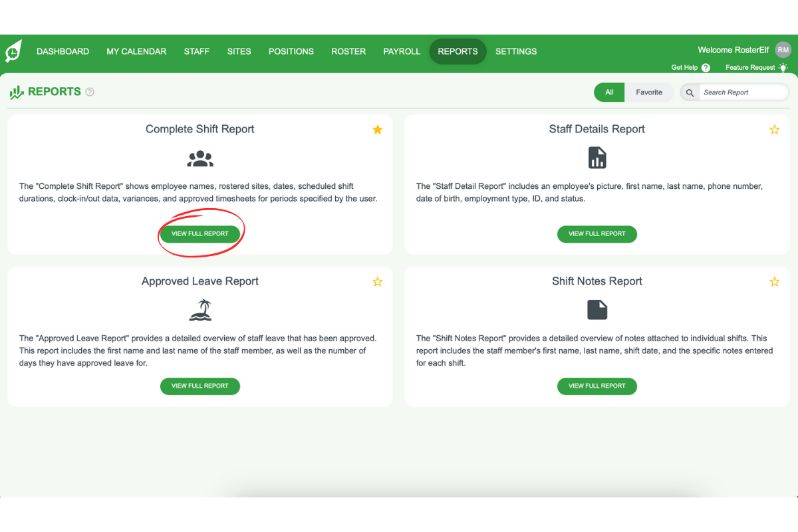The image size is (798, 532).
Task: Navigate to Sites
Action: coord(239,51)
